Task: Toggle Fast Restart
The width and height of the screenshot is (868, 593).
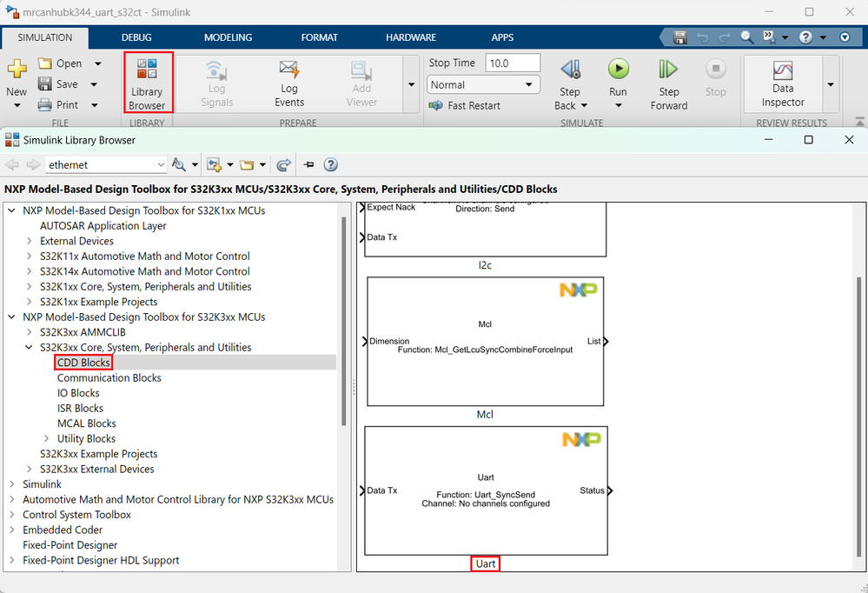Action: (x=465, y=105)
